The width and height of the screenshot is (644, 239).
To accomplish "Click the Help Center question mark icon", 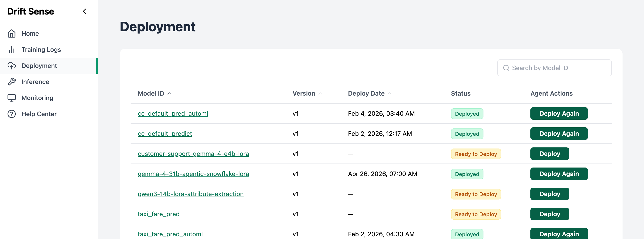I will pyautogui.click(x=11, y=114).
